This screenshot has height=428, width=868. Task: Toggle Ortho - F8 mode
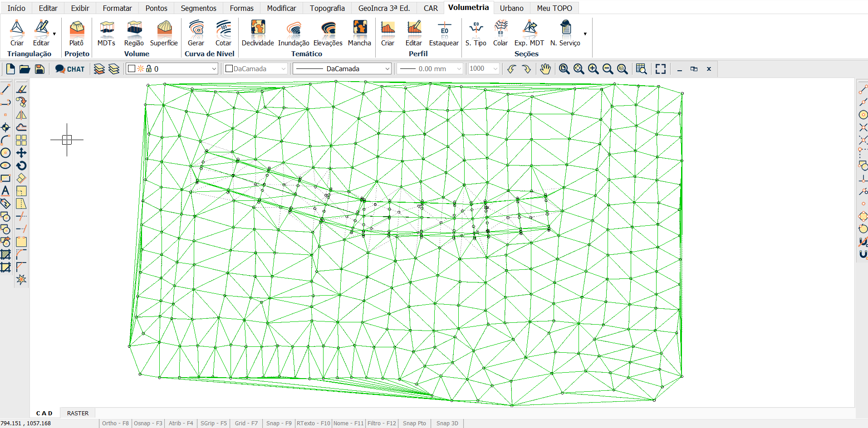(115, 423)
